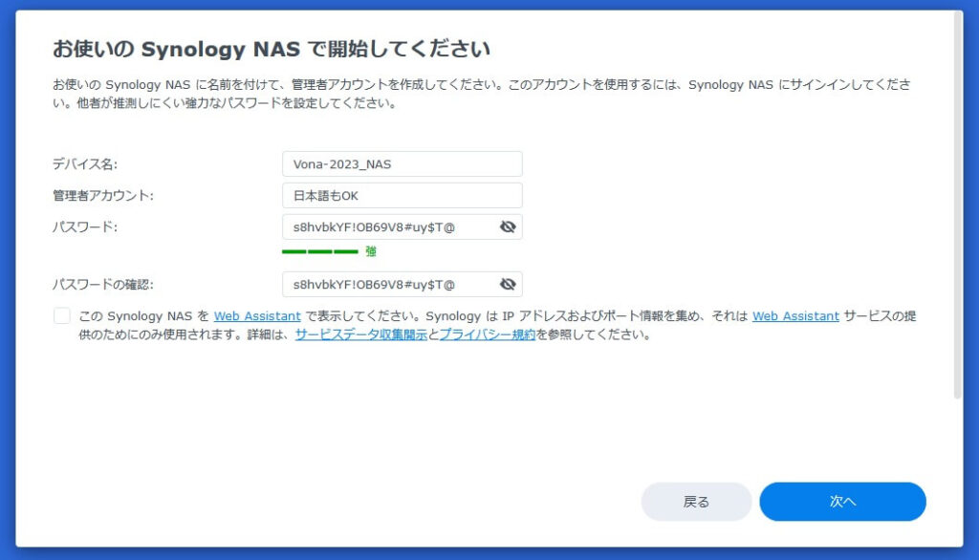Go back with the 戻る button
This screenshot has width=979, height=560.
click(x=696, y=502)
